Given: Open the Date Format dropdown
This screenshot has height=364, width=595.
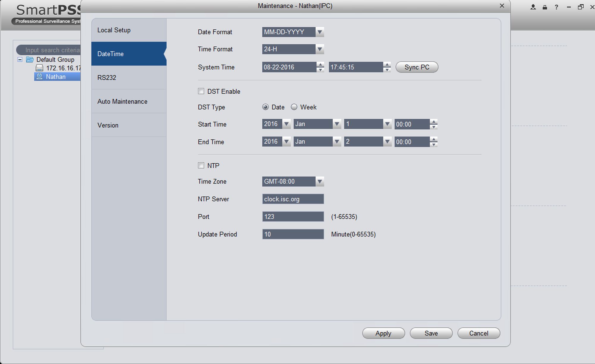Looking at the screenshot, I should click(320, 32).
